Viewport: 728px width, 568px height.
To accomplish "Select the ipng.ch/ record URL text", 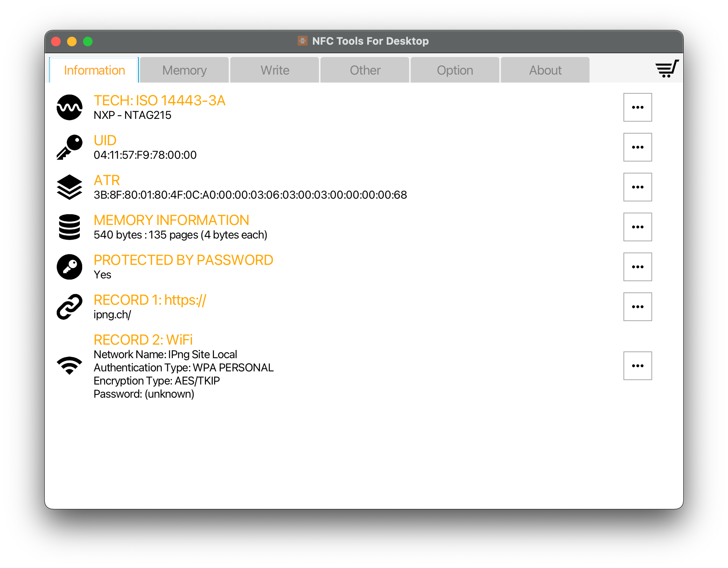I will pyautogui.click(x=112, y=315).
